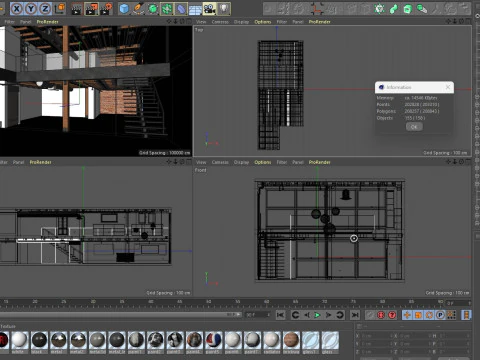The height and width of the screenshot is (360, 480).
Task: Open Panel menu in Front viewport
Action: point(298,162)
